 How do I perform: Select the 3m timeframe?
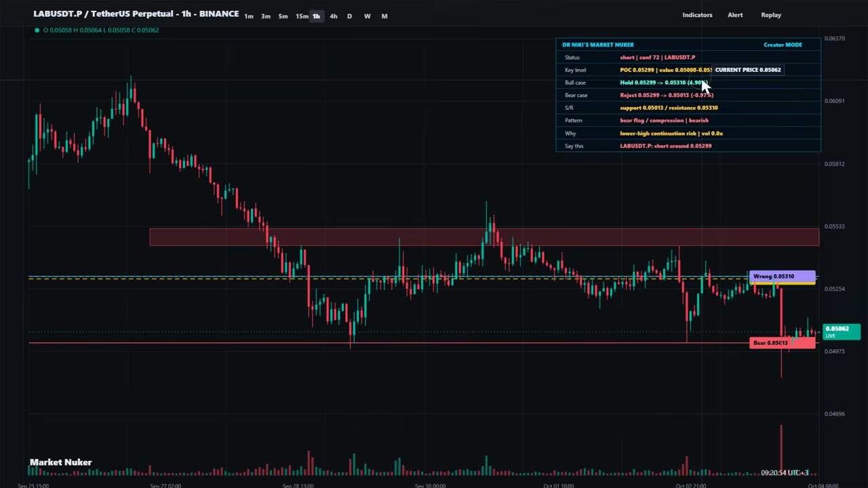266,16
